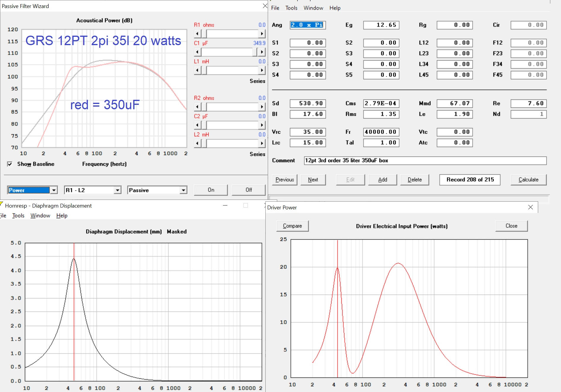Click the Vtc input field
561x392 pixels.
coord(455,132)
